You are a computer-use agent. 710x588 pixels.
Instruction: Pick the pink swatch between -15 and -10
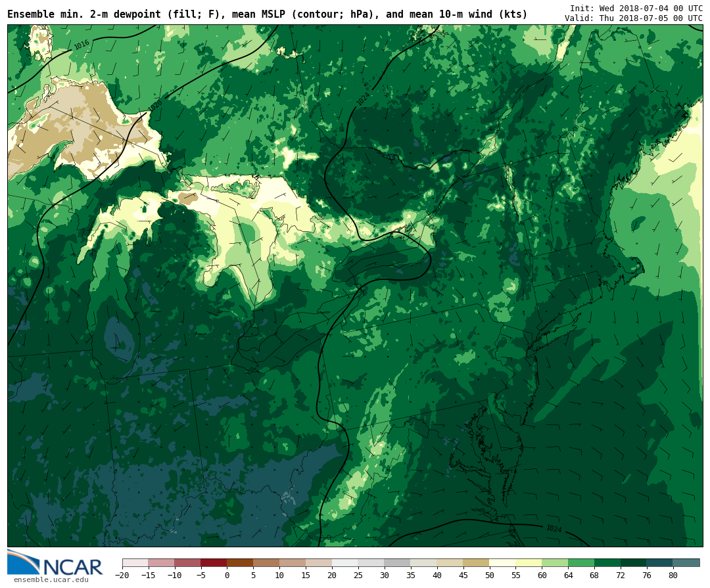(x=161, y=563)
